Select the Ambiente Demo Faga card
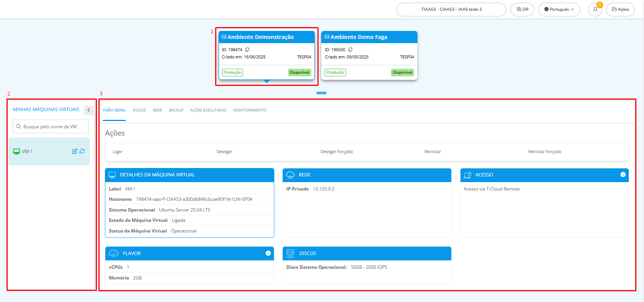 tap(369, 55)
